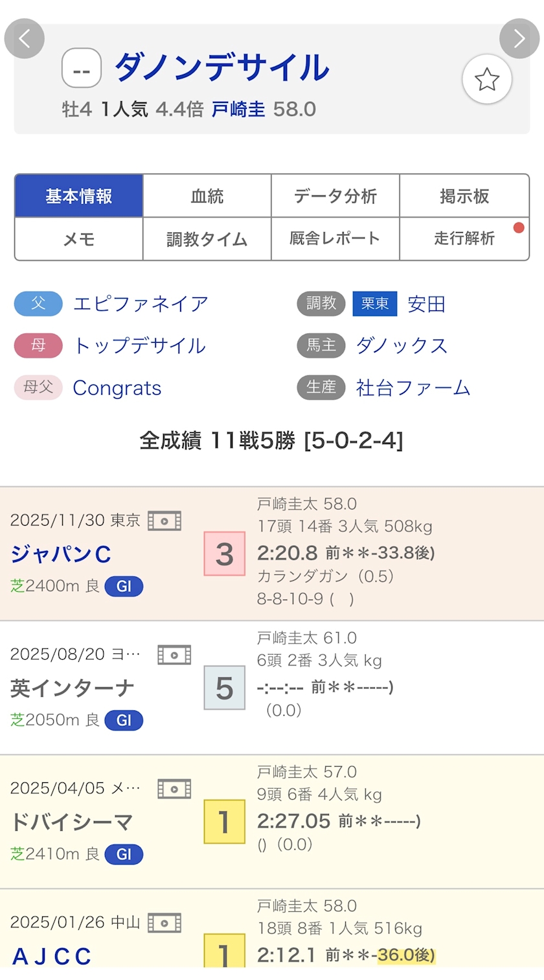This screenshot has height=980, width=544.
Task: Open sire エピファネイア link
Action: 141,303
